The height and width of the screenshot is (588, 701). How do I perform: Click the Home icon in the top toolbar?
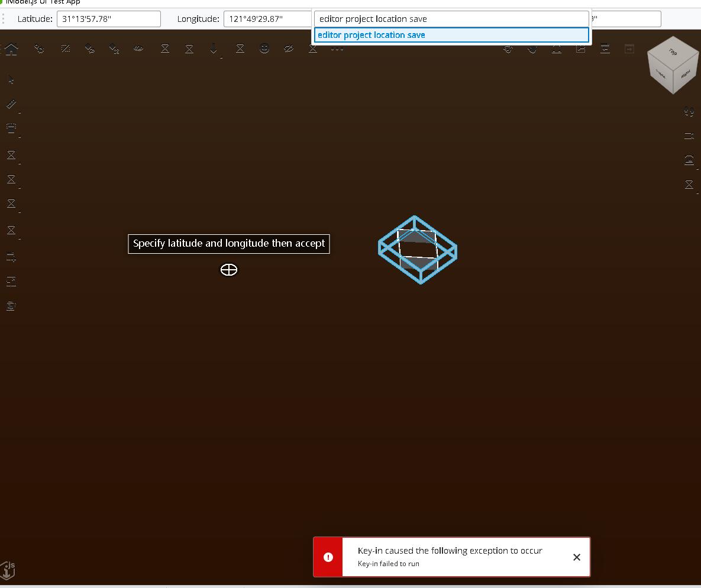click(11, 49)
